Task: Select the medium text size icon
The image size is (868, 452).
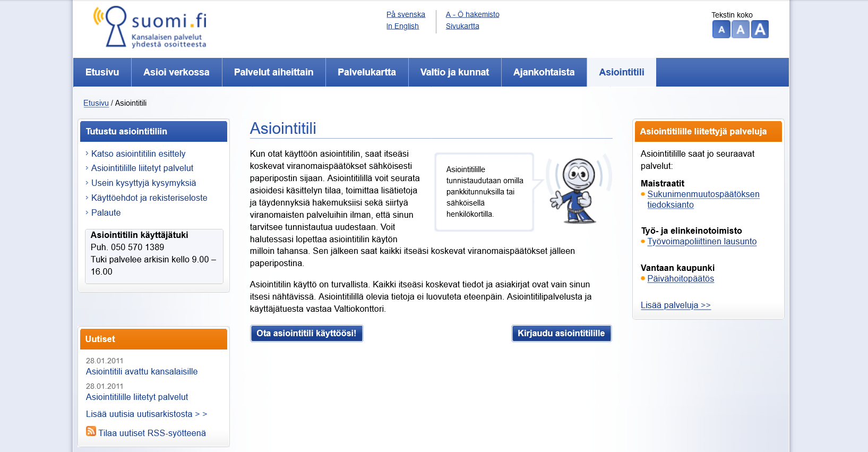Action: (x=740, y=30)
